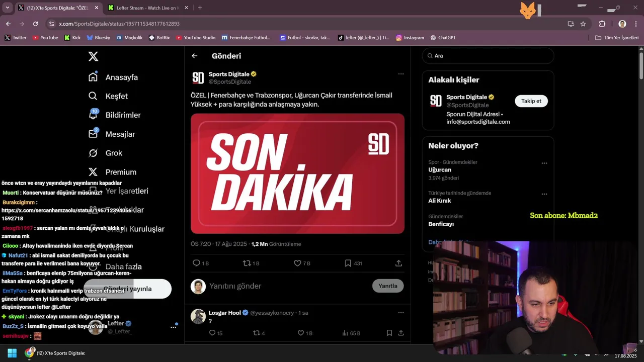Open more options on Losgar Hool comment
644x362 pixels.
(x=401, y=312)
